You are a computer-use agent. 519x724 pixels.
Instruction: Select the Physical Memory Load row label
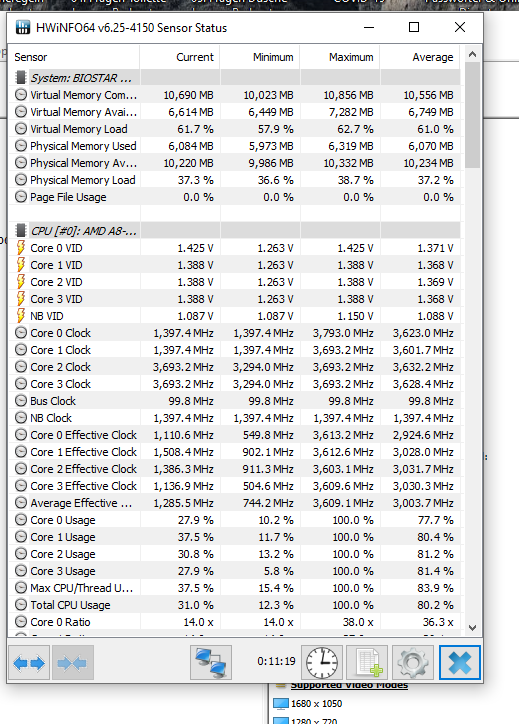tap(83, 180)
